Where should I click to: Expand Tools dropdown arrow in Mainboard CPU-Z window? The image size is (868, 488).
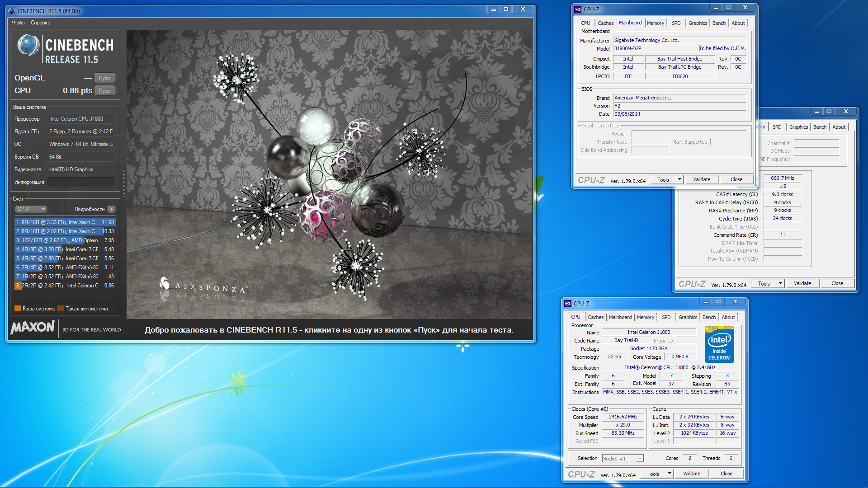click(x=679, y=179)
